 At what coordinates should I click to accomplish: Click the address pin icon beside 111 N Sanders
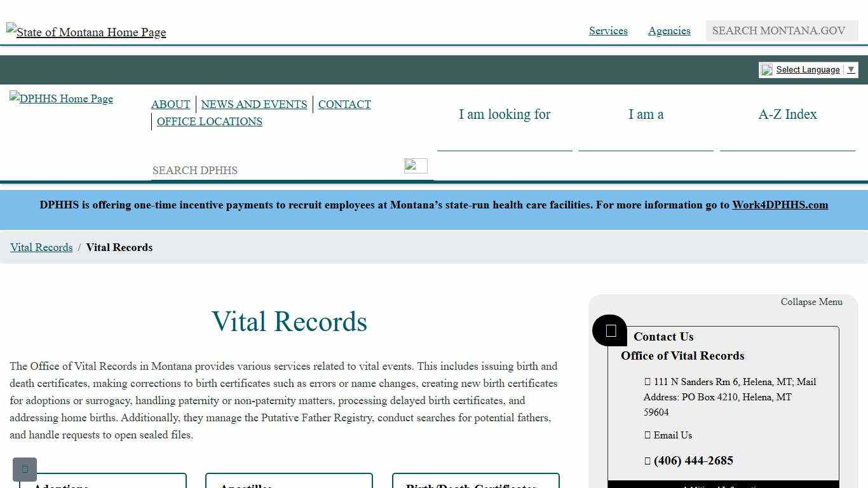[x=648, y=382]
